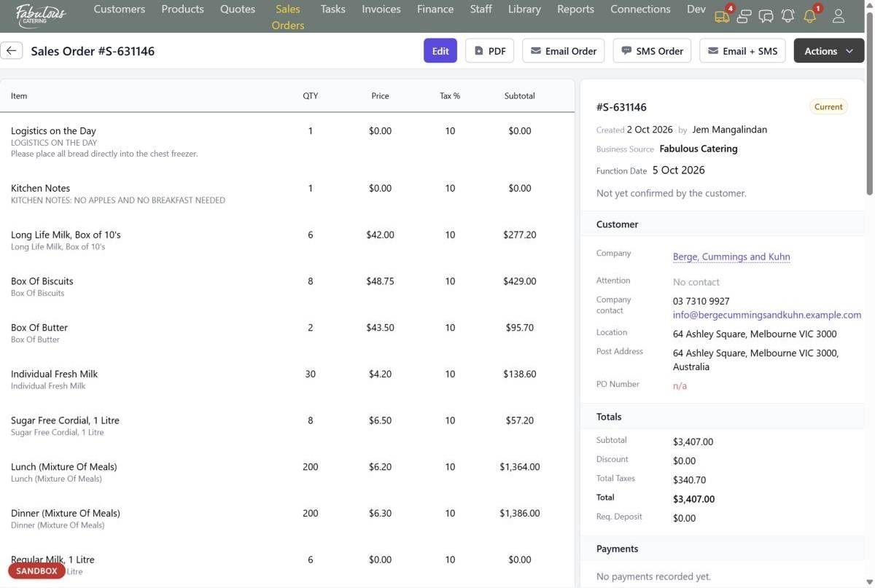Image resolution: width=875 pixels, height=588 pixels.
Task: Click the Box Of Butter item
Action: tap(39, 328)
